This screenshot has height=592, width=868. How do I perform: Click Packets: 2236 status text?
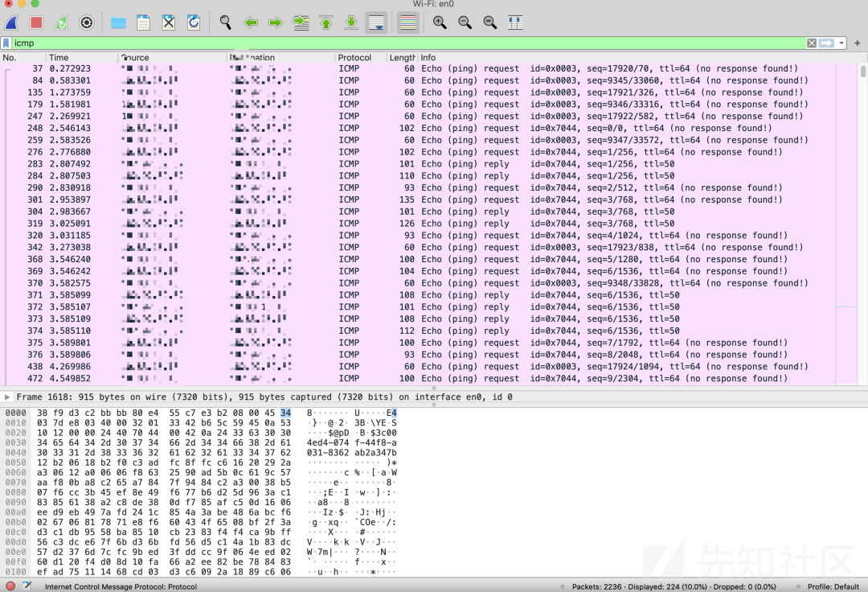(596, 586)
